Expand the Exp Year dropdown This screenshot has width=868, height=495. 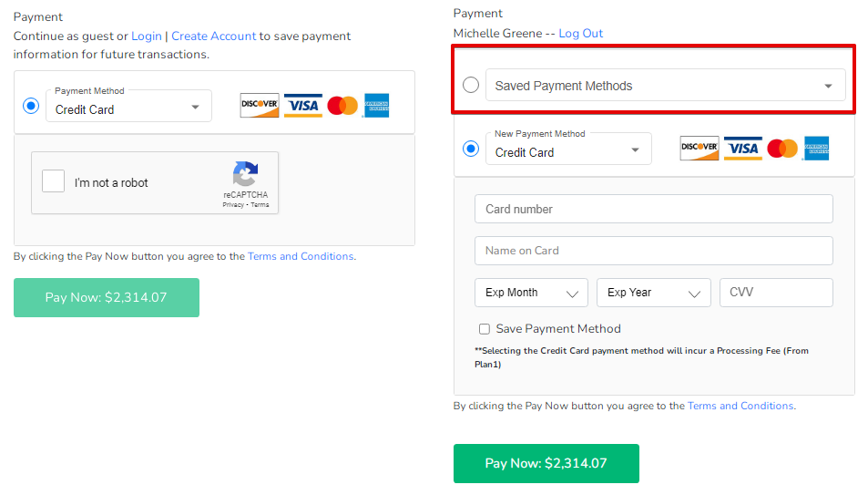click(x=653, y=292)
